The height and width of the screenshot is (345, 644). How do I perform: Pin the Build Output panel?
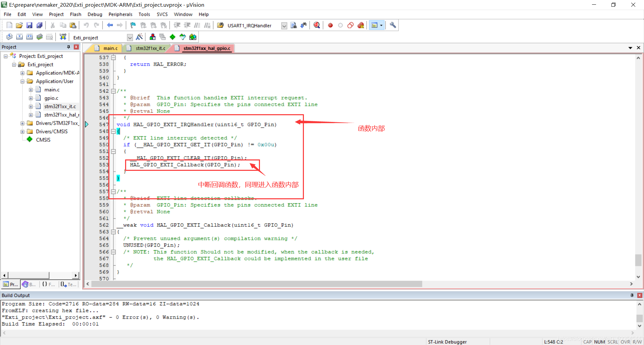(x=632, y=295)
